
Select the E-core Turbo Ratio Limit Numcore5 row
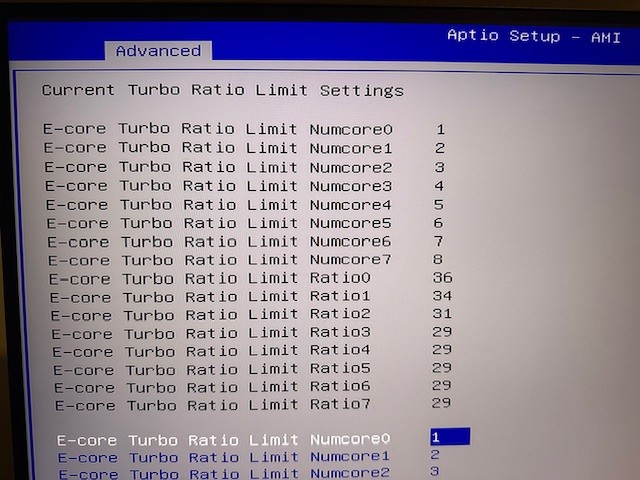click(218, 223)
